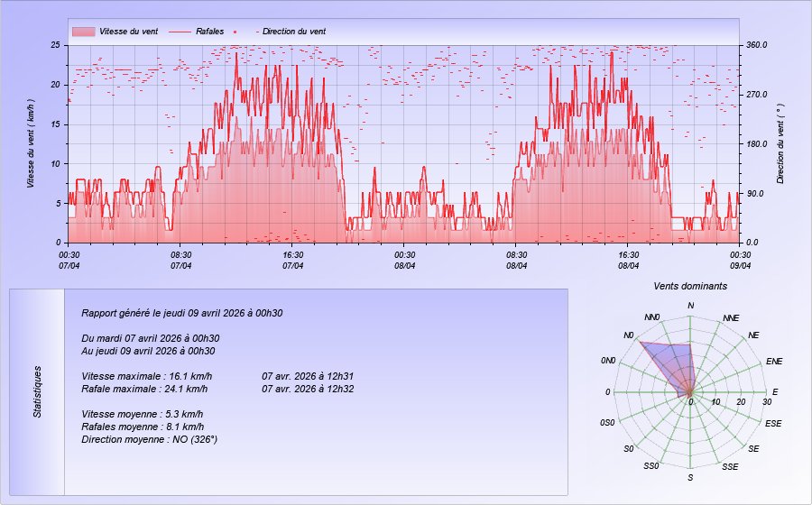The height and width of the screenshot is (505, 812).
Task: Select the 16:30 08/04 time axis label
Action: [x=628, y=260]
